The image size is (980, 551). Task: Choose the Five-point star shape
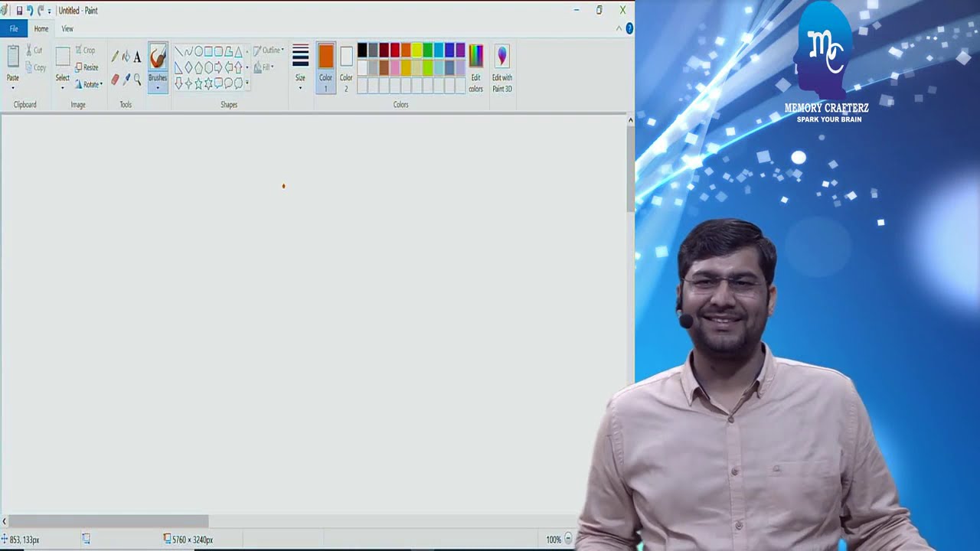click(198, 83)
